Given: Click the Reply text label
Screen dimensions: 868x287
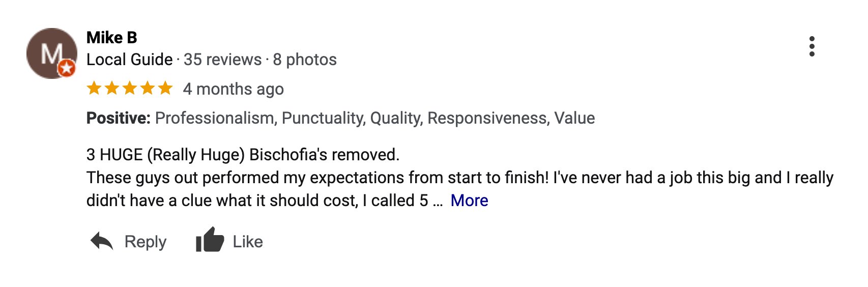Looking at the screenshot, I should coord(146,242).
